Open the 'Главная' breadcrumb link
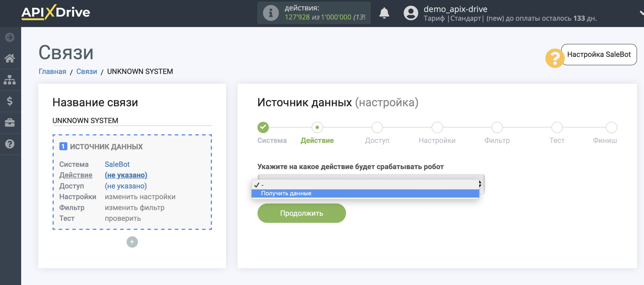644x285 pixels. click(52, 72)
